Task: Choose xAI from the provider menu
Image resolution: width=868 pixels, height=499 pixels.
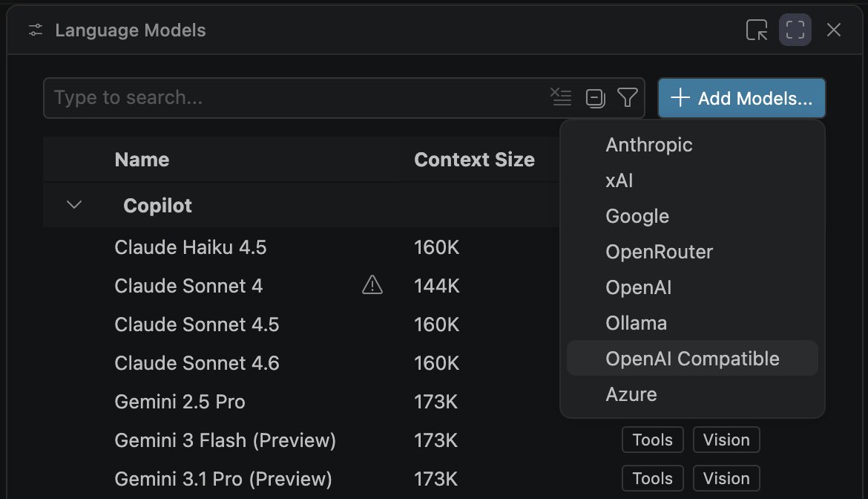Action: point(692,180)
